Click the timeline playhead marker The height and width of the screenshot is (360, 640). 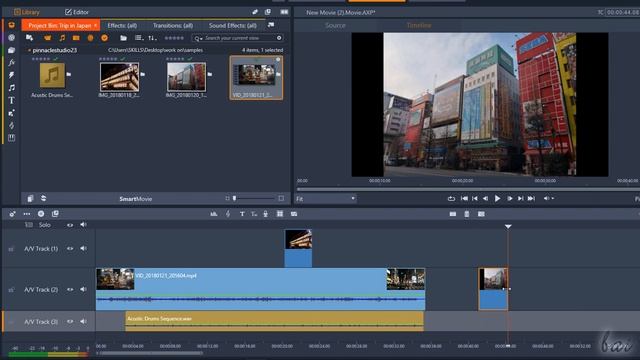point(508,226)
